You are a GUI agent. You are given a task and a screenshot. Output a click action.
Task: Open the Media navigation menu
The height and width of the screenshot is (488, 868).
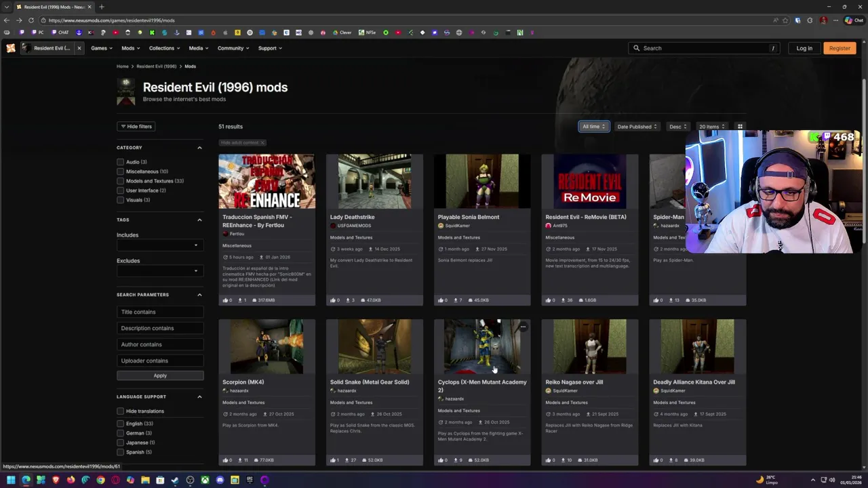[199, 48]
